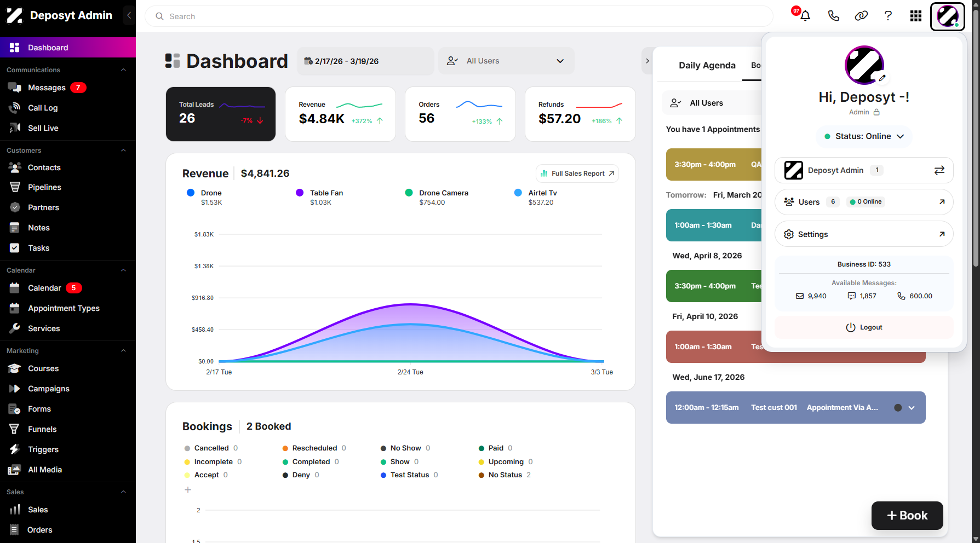Open help question mark icon
This screenshot has width=980, height=543.
point(888,16)
